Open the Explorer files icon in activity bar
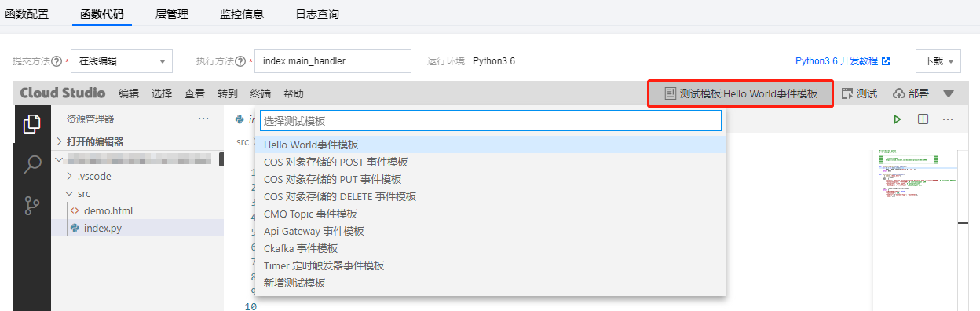 tap(32, 124)
